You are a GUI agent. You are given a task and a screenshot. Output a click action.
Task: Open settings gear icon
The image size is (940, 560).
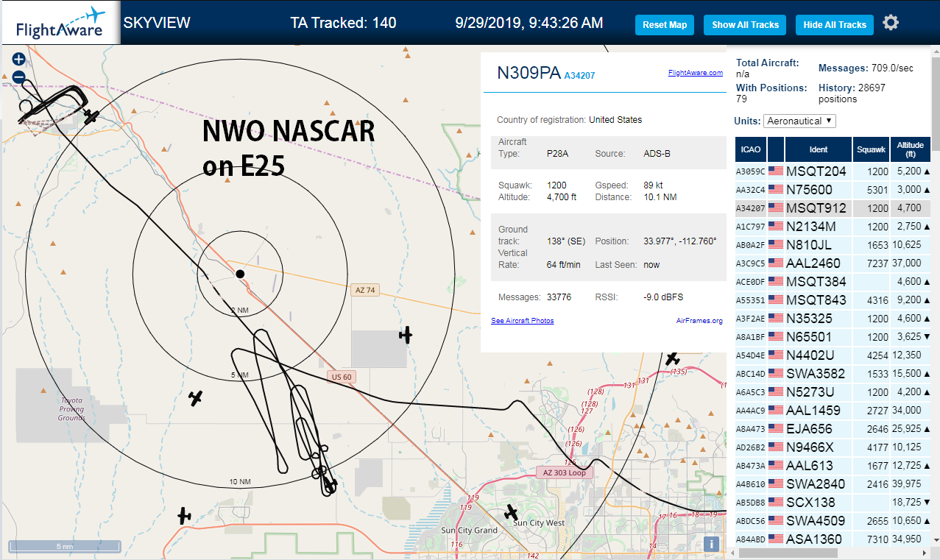[891, 23]
